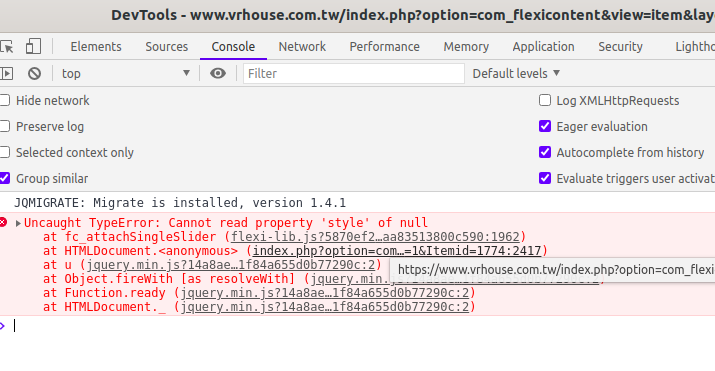Clear console with the ban icon
Image resolution: width=715 pixels, height=371 pixels.
click(34, 73)
